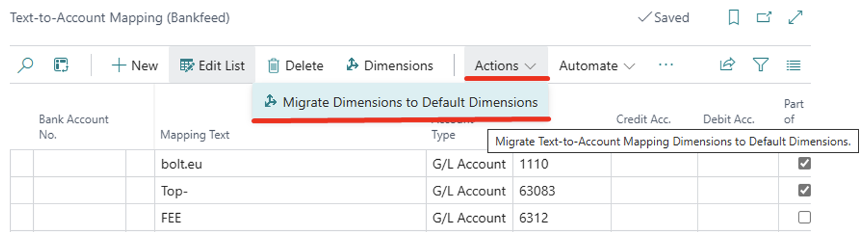The image size is (868, 232).
Task: Click G/L Account in bolt.eu row
Action: 469,164
